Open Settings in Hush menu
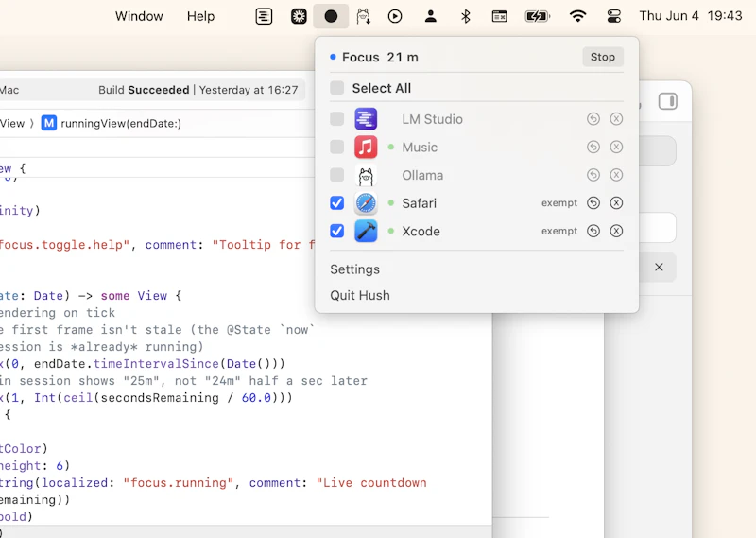The width and height of the screenshot is (756, 538). tap(355, 269)
